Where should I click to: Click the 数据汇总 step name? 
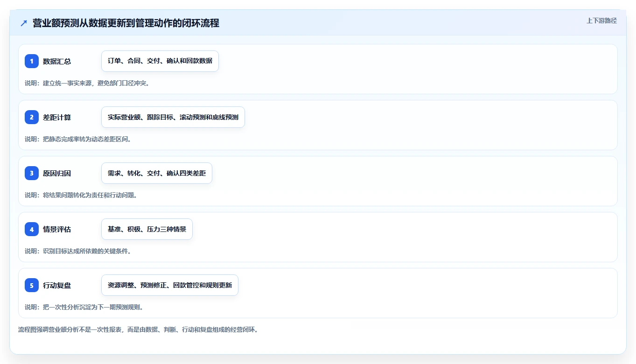(57, 61)
